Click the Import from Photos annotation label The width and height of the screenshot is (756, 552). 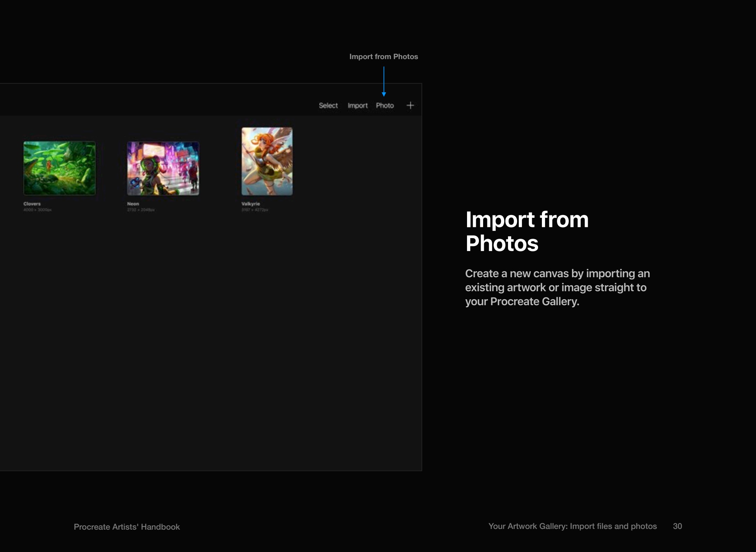pyautogui.click(x=384, y=56)
